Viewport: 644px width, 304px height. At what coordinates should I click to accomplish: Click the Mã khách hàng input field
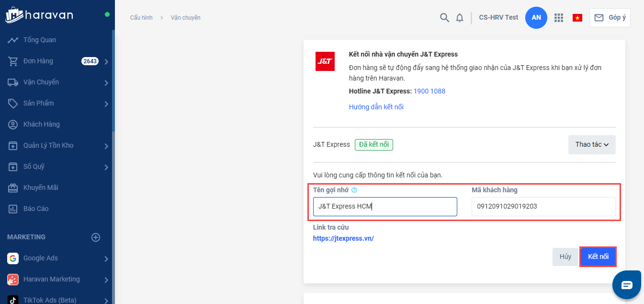(543, 207)
